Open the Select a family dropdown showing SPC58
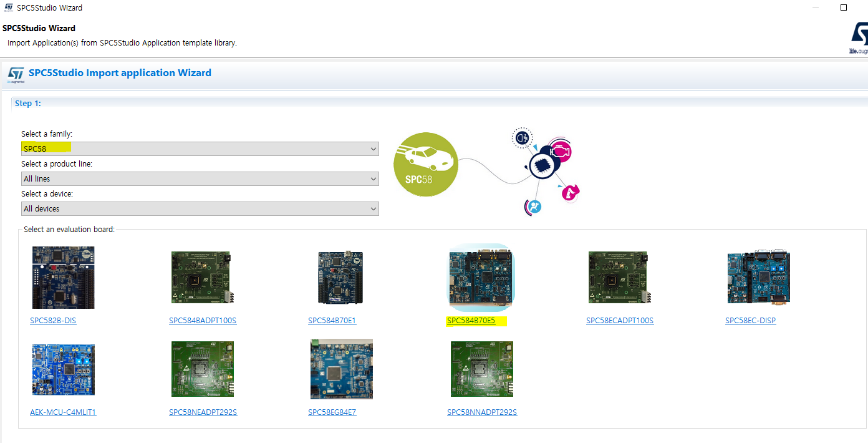868x443 pixels. pos(200,148)
